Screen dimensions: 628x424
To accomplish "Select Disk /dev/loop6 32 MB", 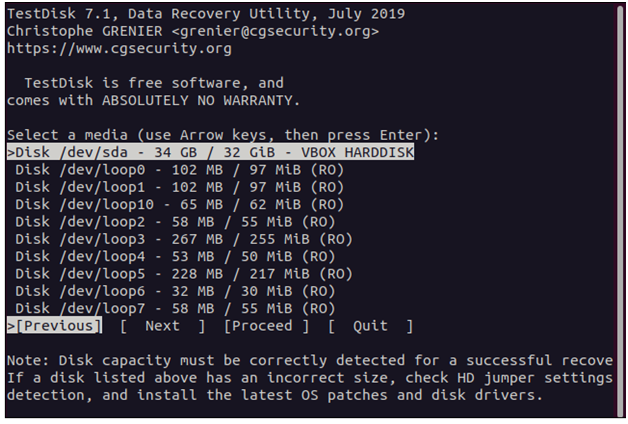I will point(175,291).
